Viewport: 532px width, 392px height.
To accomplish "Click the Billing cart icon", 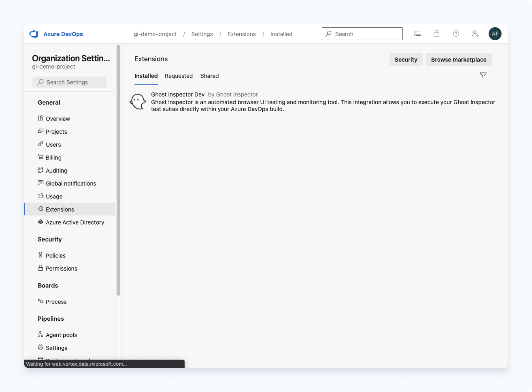I will [x=40, y=157].
